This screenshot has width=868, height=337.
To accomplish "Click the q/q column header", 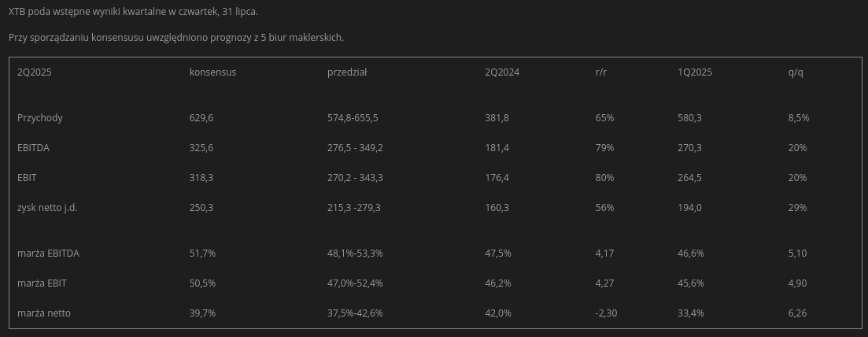I will 796,72.
